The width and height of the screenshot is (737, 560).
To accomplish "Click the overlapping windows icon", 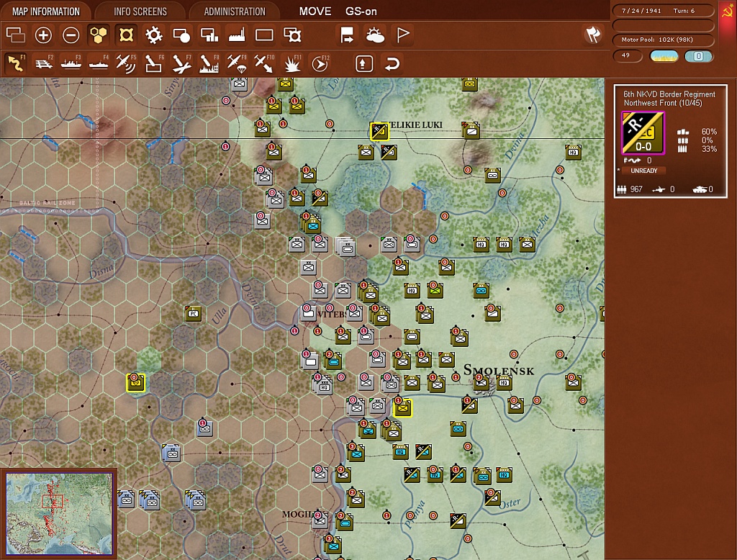I will coord(16,35).
